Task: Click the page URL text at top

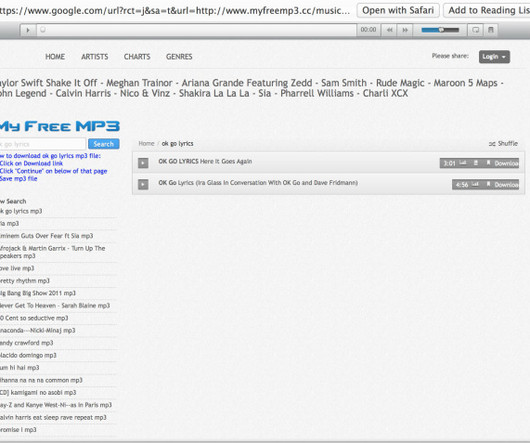Action: (175, 10)
